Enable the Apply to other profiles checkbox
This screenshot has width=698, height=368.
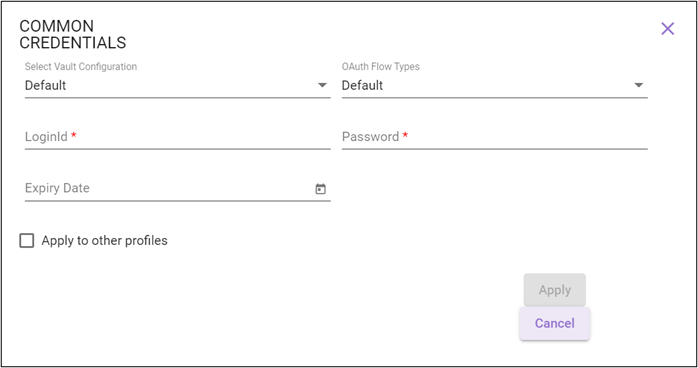[x=27, y=241]
